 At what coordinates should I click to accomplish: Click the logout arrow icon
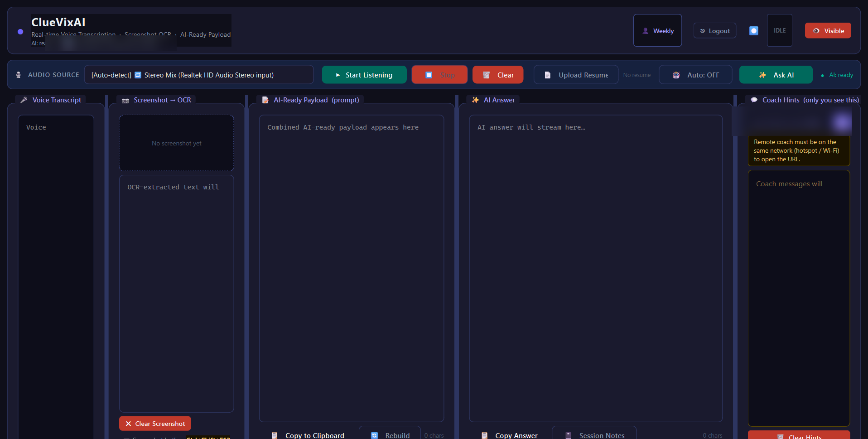[x=703, y=31]
